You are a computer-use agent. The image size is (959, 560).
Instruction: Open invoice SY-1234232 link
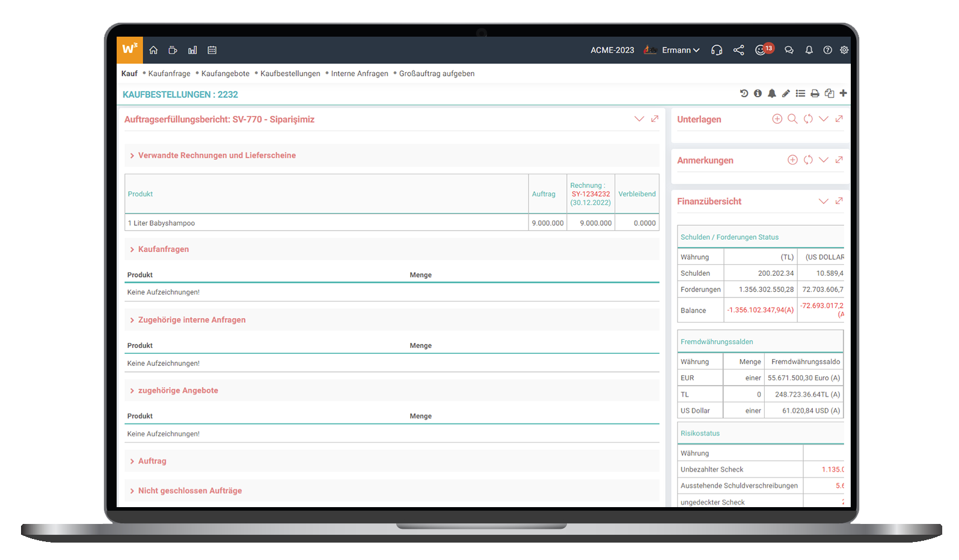pyautogui.click(x=590, y=194)
